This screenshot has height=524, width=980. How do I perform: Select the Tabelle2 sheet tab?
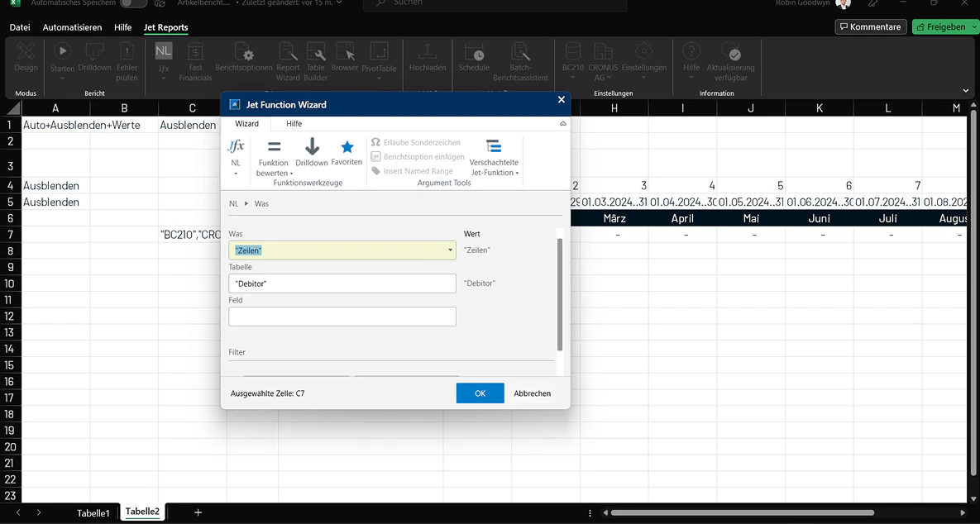pyautogui.click(x=142, y=512)
